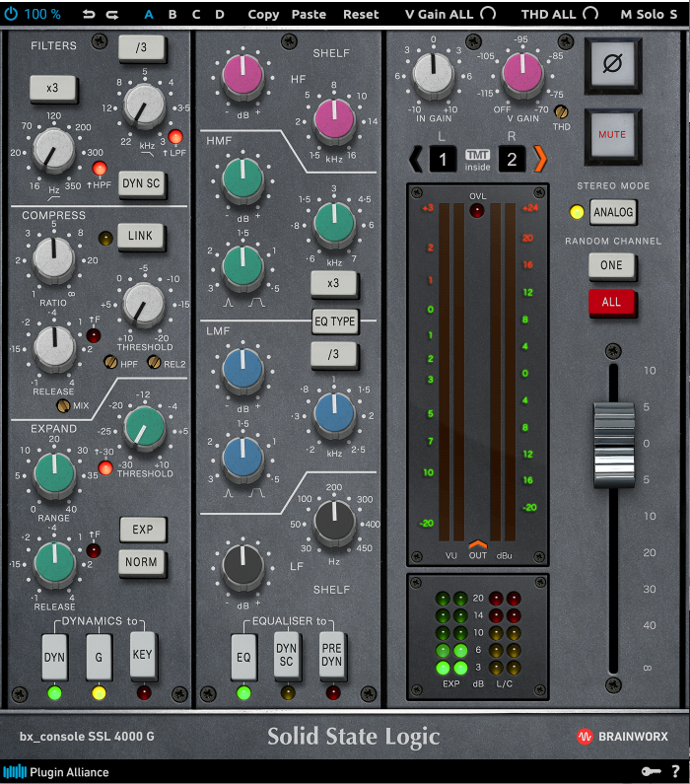
Task: Toggle the V Gain ALL circle
Action: click(x=488, y=14)
